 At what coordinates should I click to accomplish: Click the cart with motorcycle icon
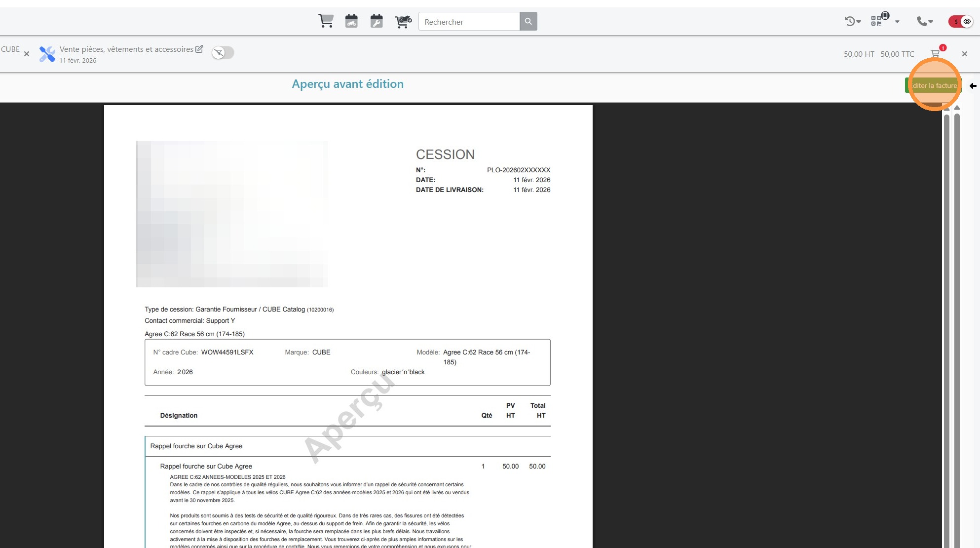click(x=403, y=21)
